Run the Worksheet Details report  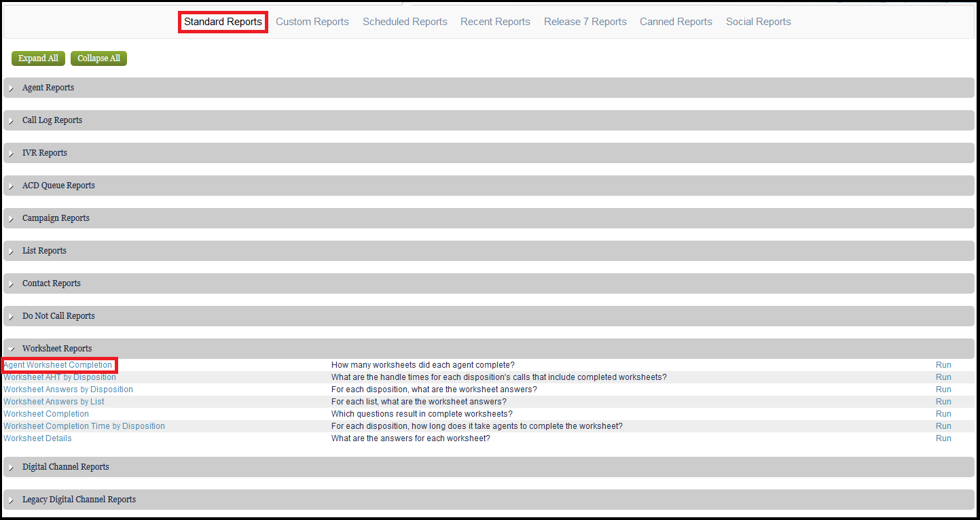943,438
